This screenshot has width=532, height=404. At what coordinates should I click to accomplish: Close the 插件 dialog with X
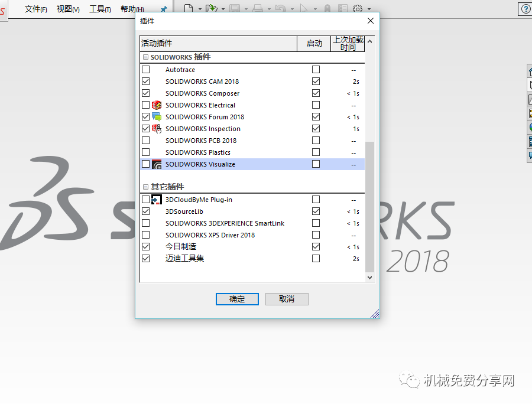pyautogui.click(x=371, y=21)
